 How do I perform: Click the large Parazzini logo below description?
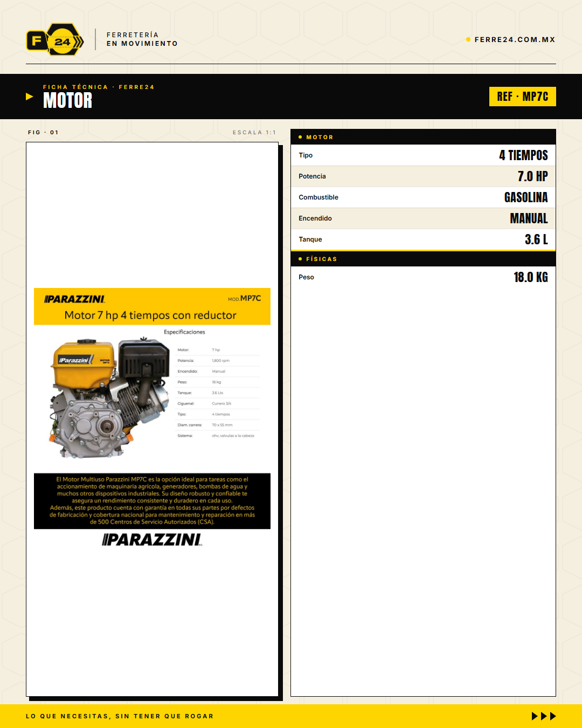pos(152,540)
